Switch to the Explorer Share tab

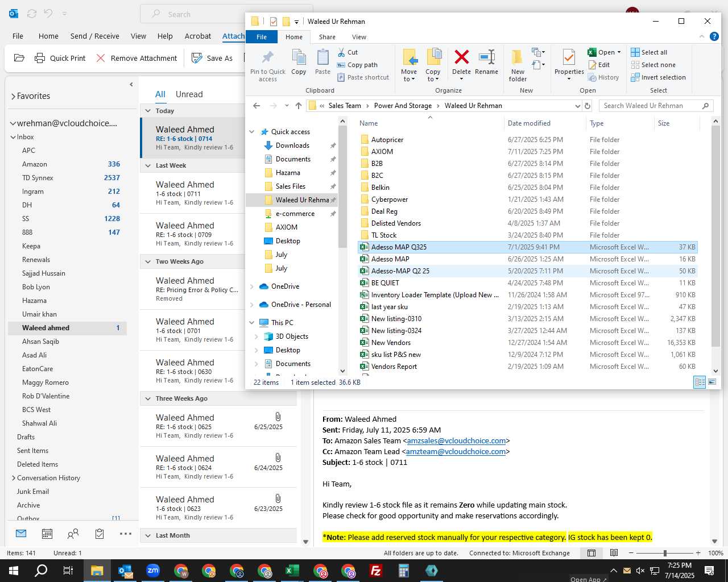click(327, 37)
